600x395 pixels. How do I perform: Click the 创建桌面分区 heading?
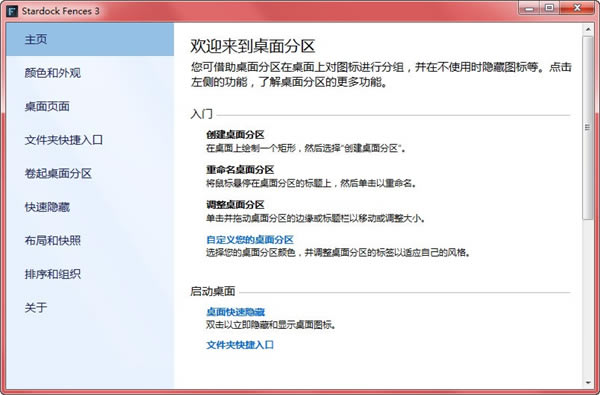click(235, 135)
